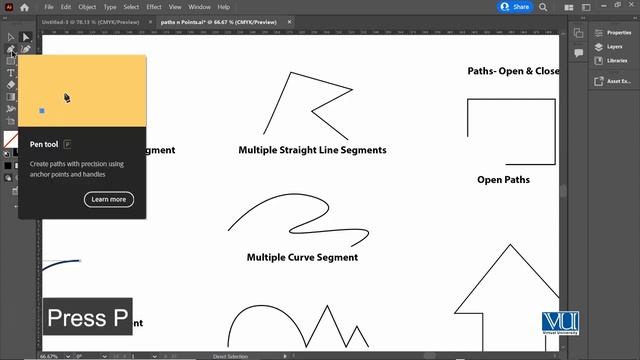
Task: Open the Asset Export panel
Action: (614, 81)
